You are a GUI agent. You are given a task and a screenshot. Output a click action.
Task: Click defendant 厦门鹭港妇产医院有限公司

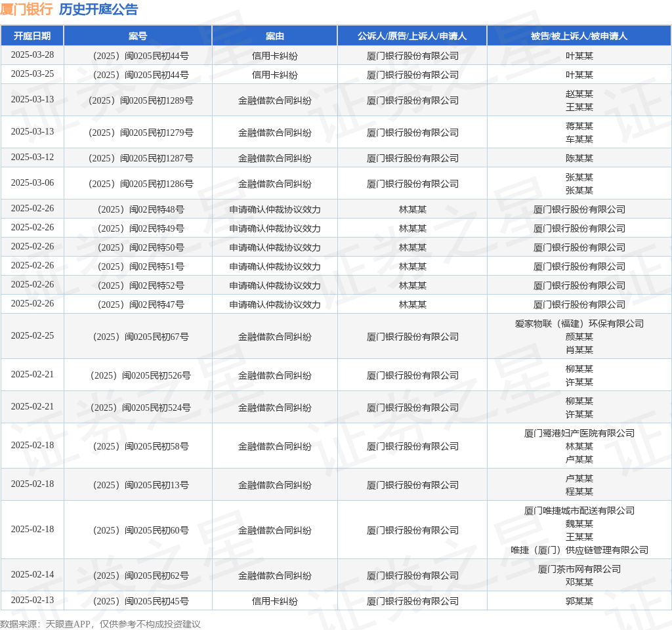point(579,433)
